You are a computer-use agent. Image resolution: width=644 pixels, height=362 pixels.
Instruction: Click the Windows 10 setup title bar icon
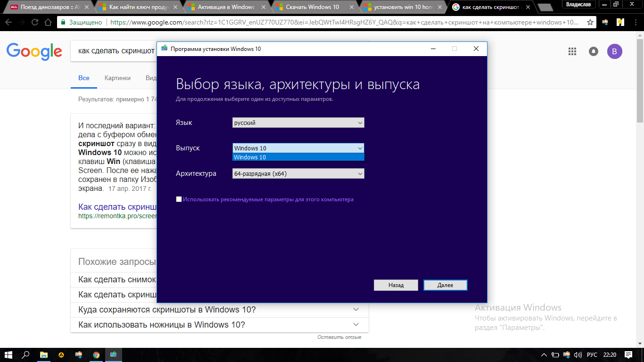tap(164, 49)
